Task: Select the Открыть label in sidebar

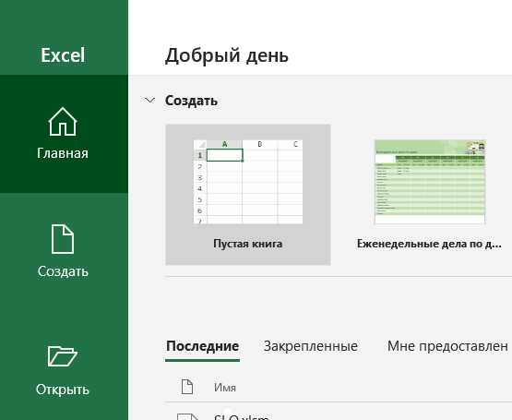Action: [x=63, y=390]
